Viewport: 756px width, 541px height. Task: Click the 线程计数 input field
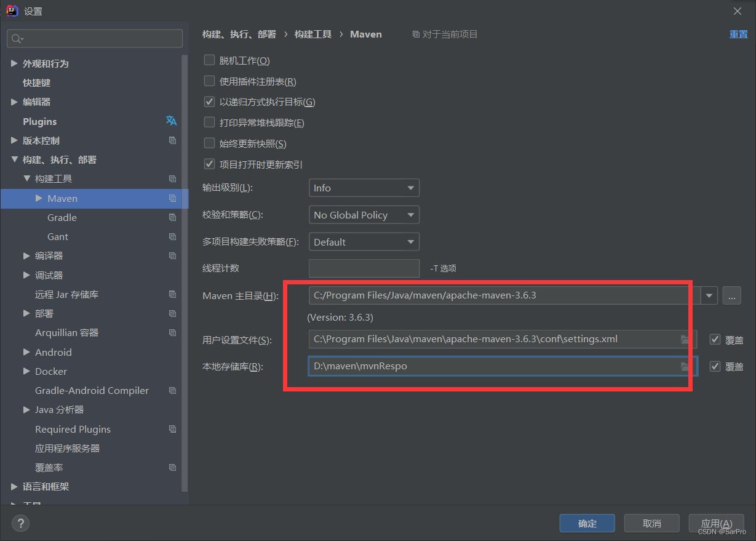pyautogui.click(x=364, y=268)
